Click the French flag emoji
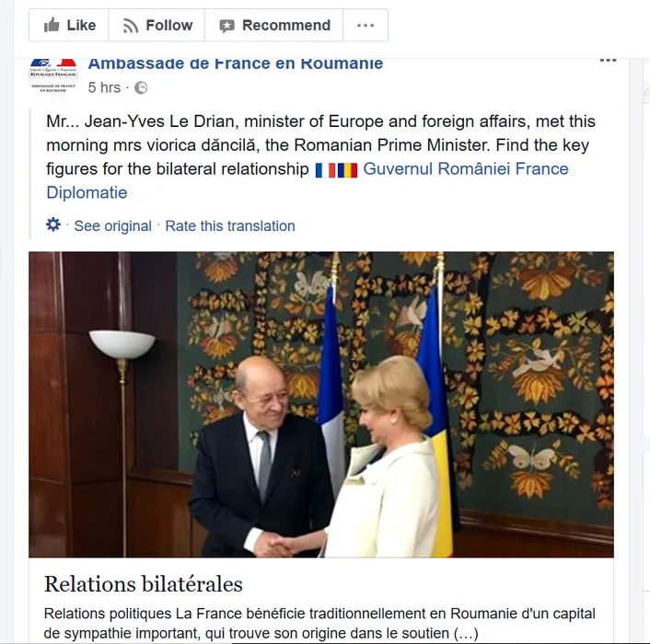This screenshot has height=644, width=650. click(x=325, y=170)
